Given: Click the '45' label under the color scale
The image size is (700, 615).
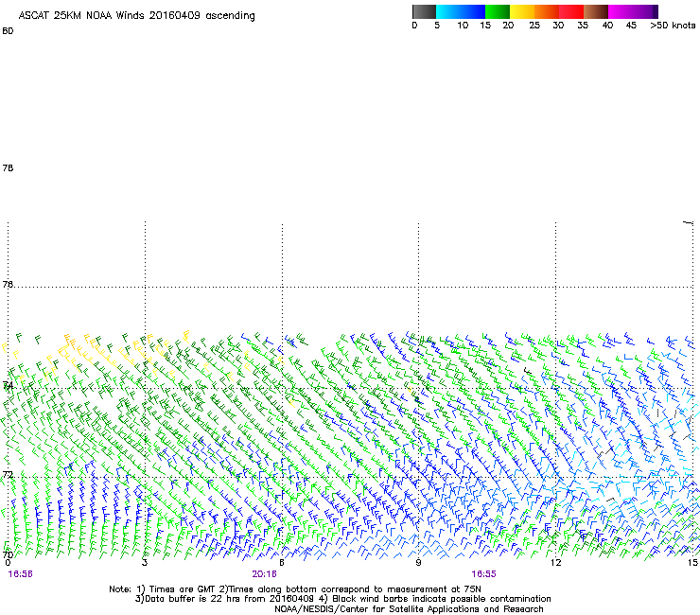Looking at the screenshot, I should (x=631, y=26).
